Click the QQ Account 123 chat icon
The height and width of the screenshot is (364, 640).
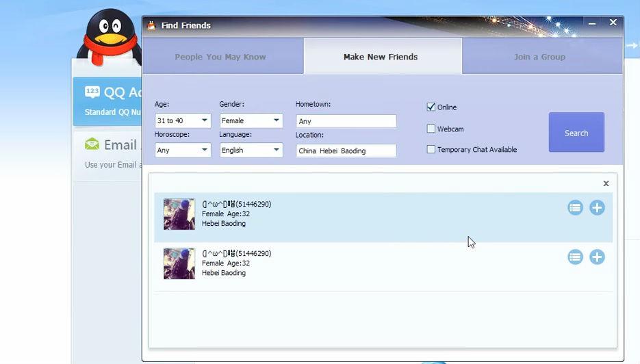point(92,92)
